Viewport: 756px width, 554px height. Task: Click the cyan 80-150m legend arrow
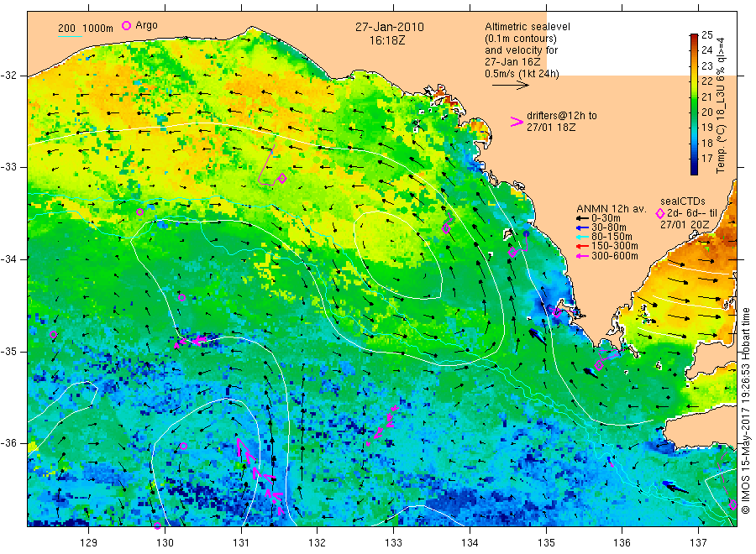582,237
